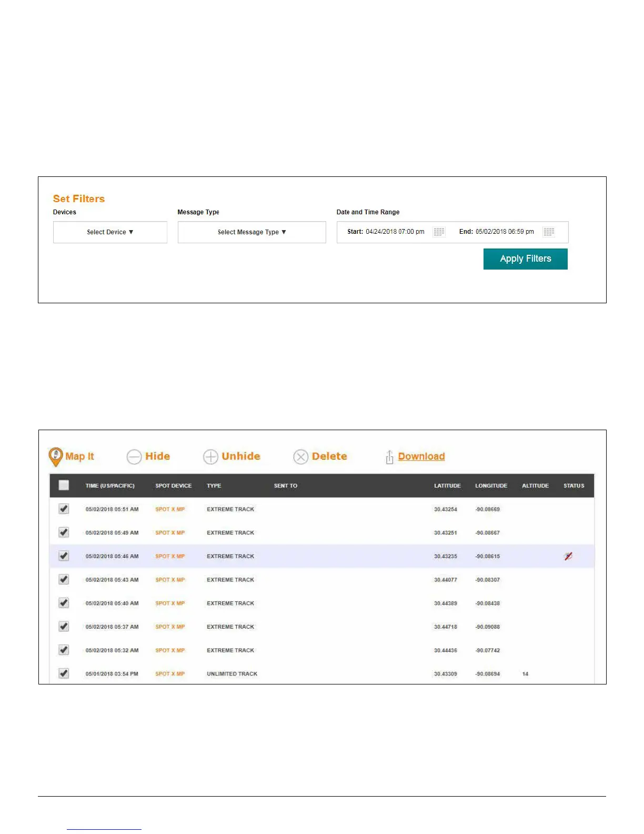Screen dimensions: 644x834
Task: Click the Download share icon
Action: (x=389, y=457)
